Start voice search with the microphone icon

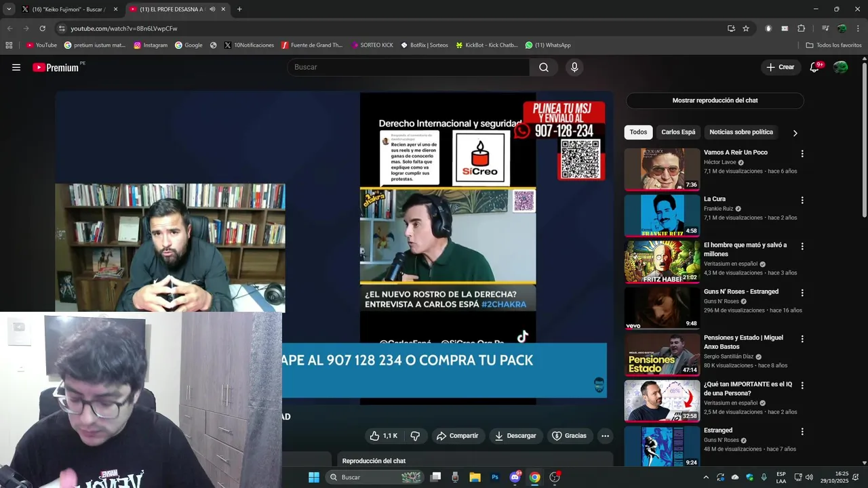point(574,67)
